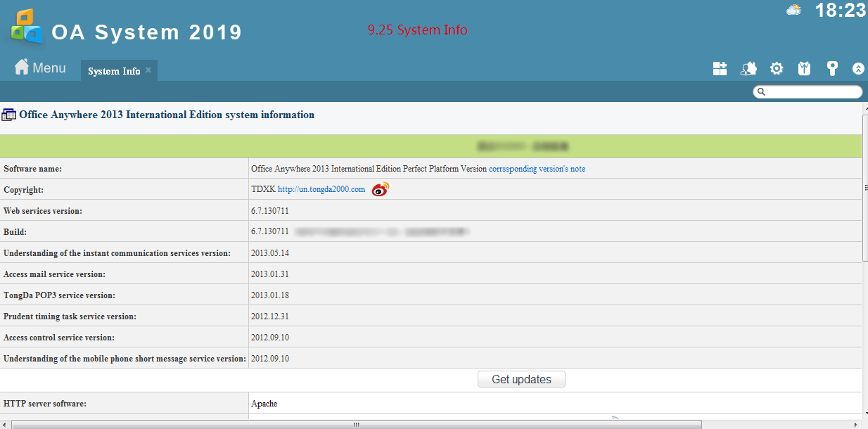Click the value 2013.05.14
The width and height of the screenshot is (868, 429).
270,253
